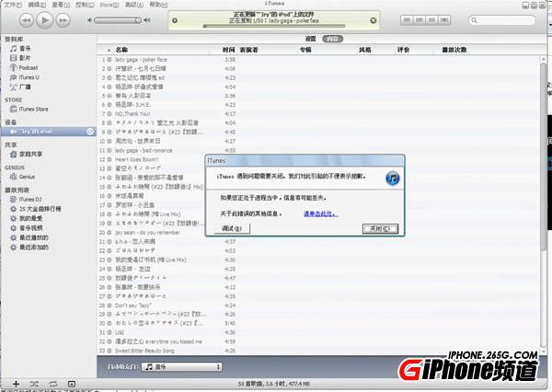Open the 控制(C) menu
Image resolution: width=552 pixels, height=392 pixels.
tap(85, 5)
